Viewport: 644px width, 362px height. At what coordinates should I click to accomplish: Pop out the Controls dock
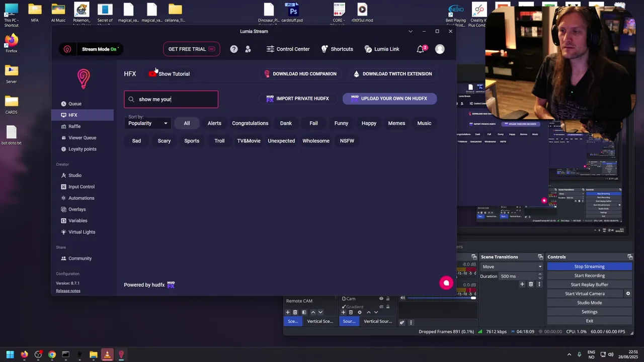point(630,257)
